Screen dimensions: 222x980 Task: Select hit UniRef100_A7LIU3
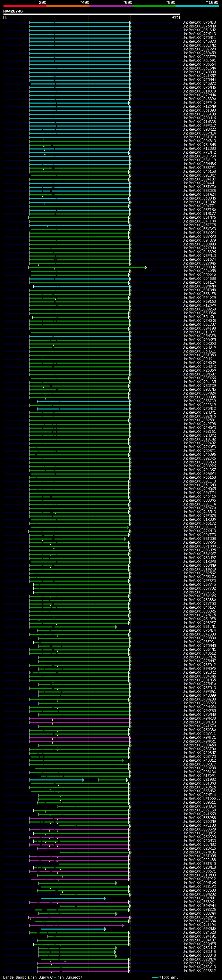point(199,826)
